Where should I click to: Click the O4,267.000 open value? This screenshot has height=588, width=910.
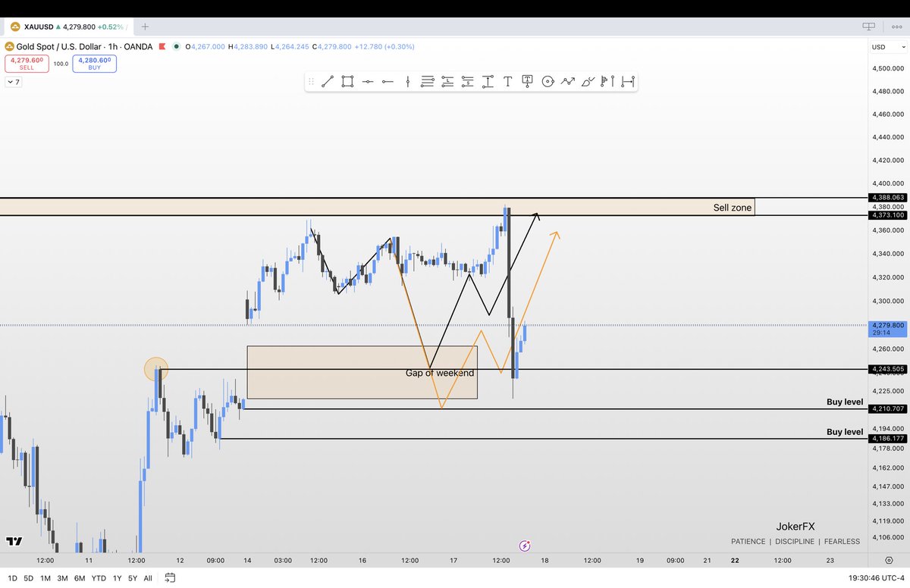click(205, 47)
